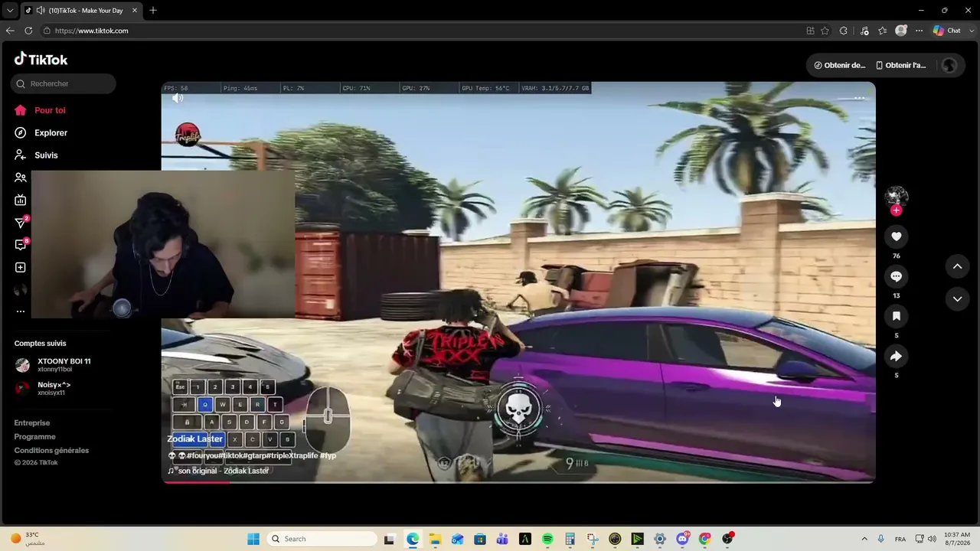Bookmark the video to favorites
The image size is (980, 551).
point(897,316)
